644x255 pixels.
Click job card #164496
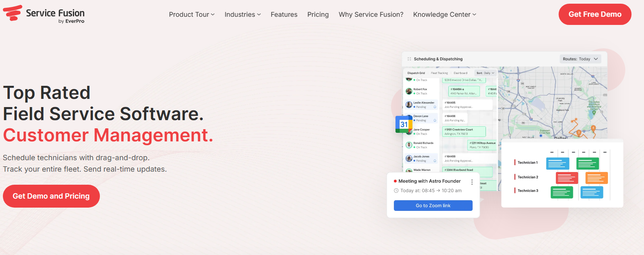pos(455,118)
